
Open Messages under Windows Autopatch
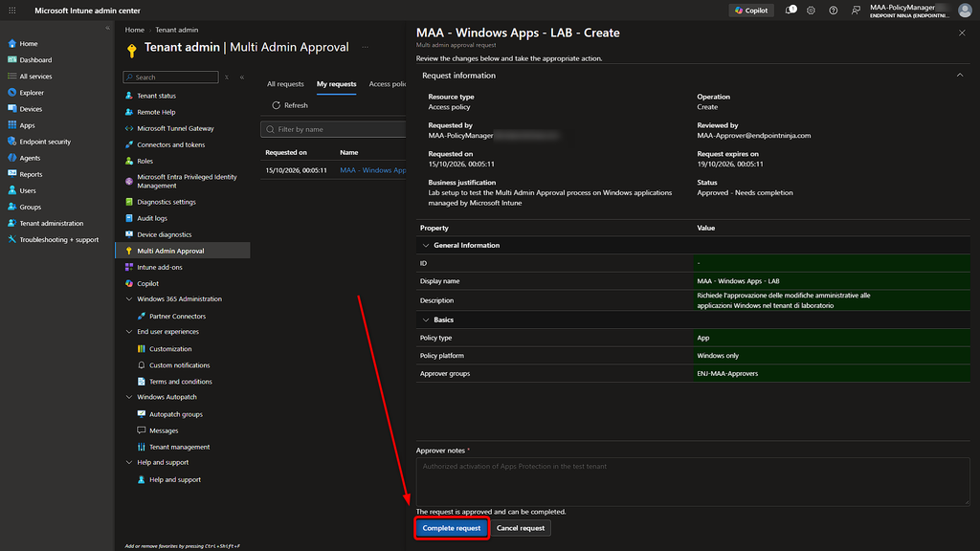[163, 430]
